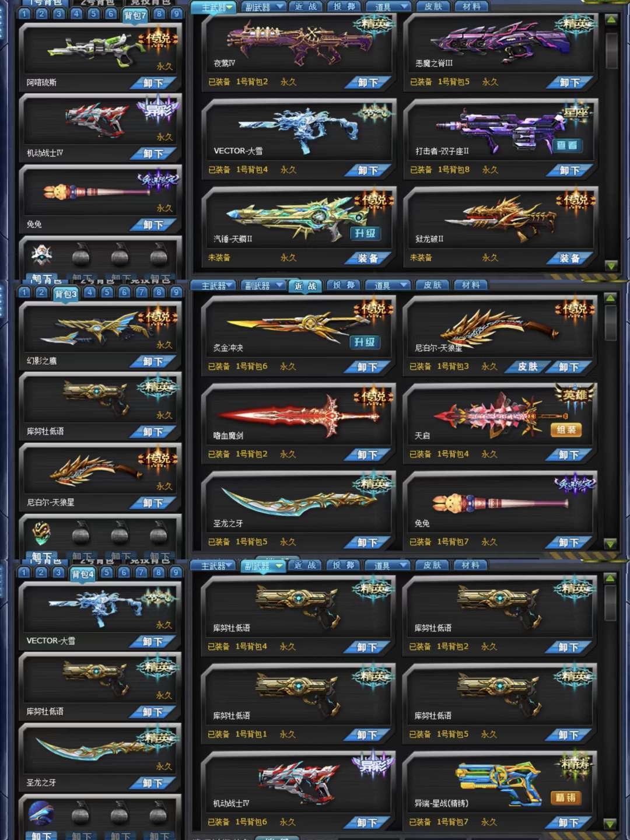630x840 pixels.
Task: Select the 打击者-双子座II gun icon
Action: click(x=500, y=129)
